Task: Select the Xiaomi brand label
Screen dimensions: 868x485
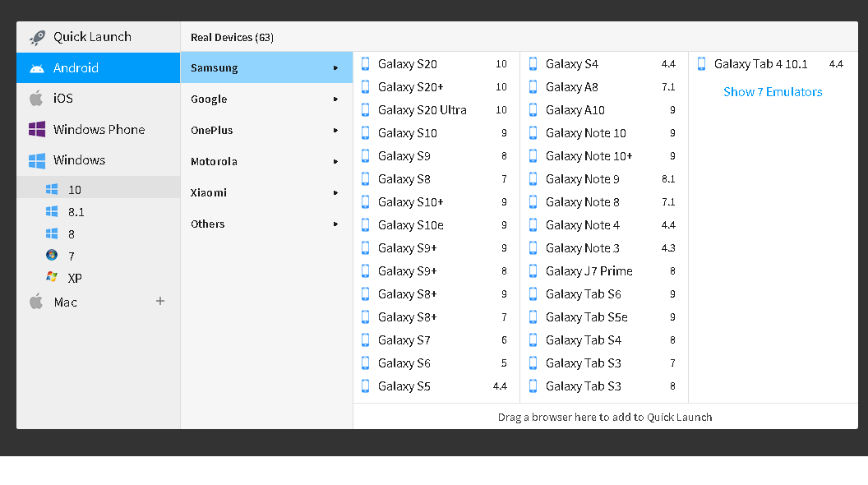Action: pyautogui.click(x=209, y=192)
